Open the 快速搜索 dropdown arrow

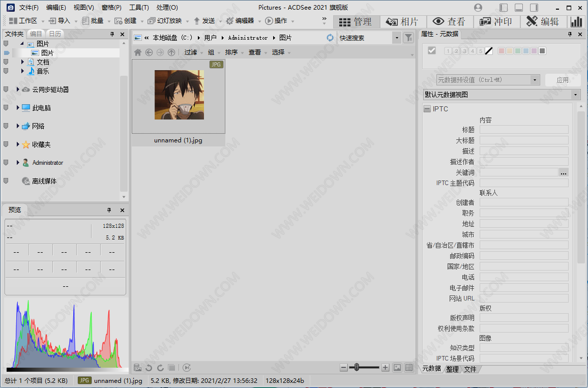tap(397, 38)
